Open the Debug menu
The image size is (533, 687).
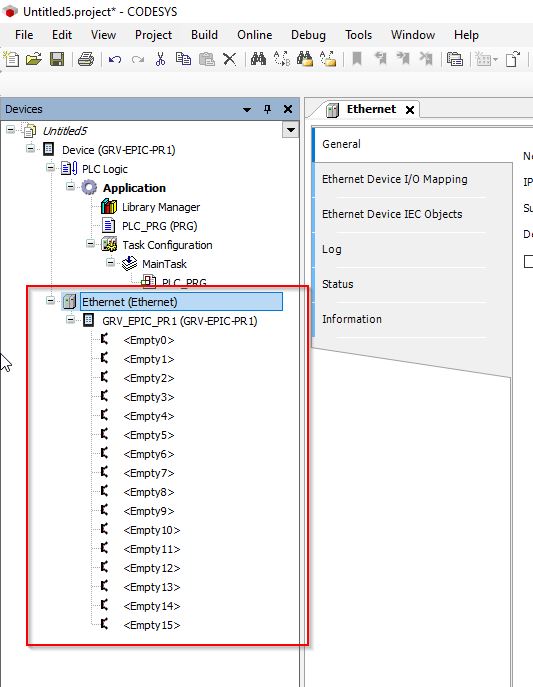point(308,35)
